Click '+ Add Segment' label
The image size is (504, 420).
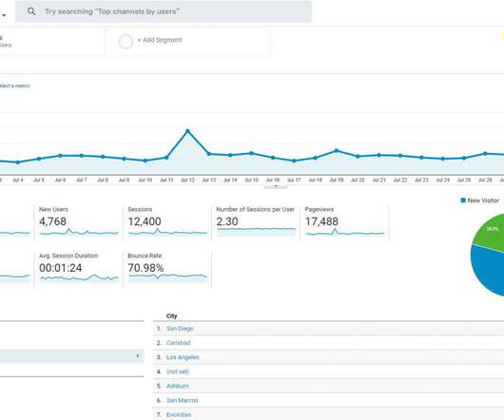tap(160, 40)
